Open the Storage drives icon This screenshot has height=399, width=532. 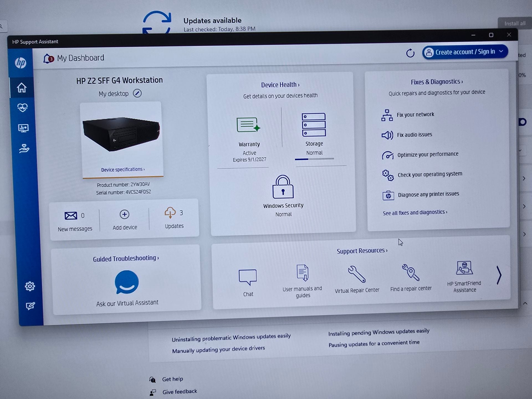[314, 125]
